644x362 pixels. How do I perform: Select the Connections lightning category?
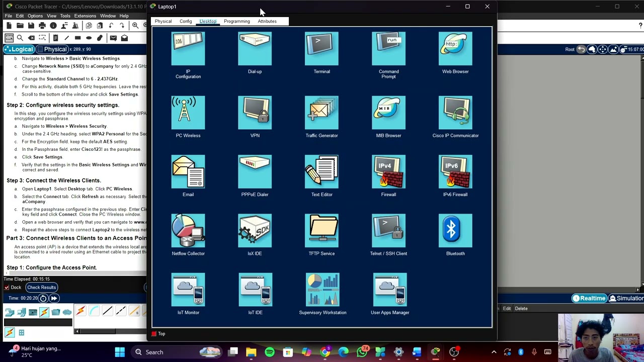[x=44, y=312]
